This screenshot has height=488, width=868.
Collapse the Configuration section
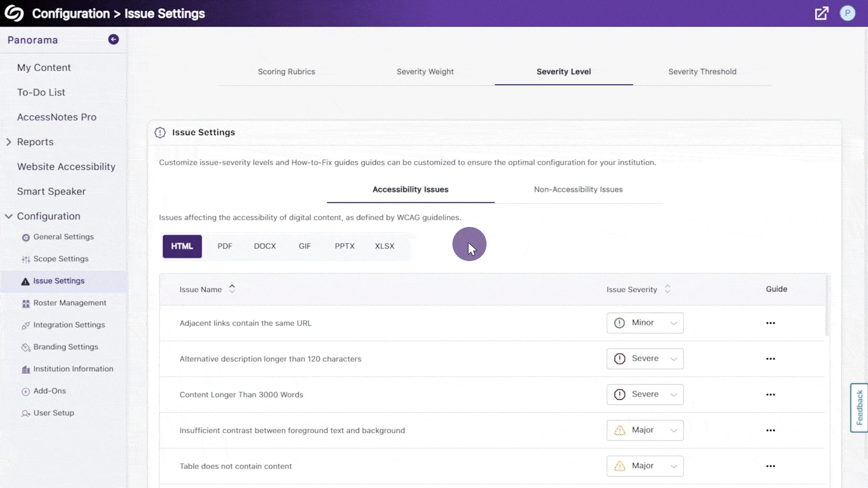click(x=9, y=216)
